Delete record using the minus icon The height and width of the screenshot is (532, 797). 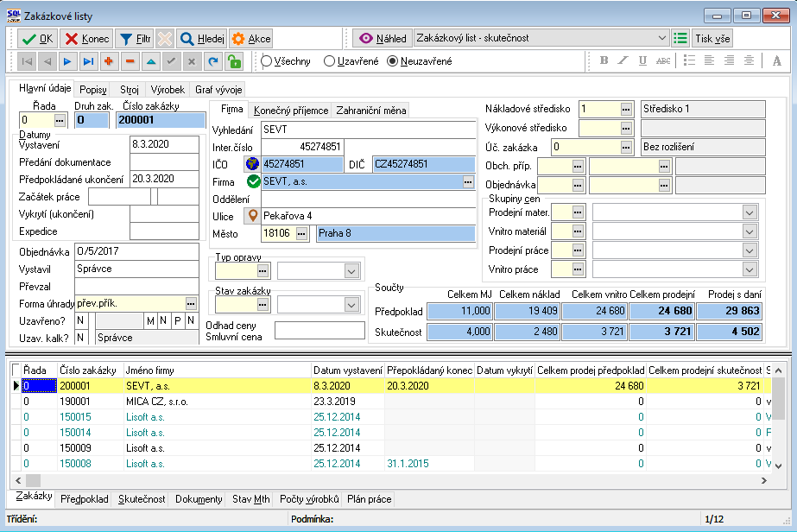(130, 61)
